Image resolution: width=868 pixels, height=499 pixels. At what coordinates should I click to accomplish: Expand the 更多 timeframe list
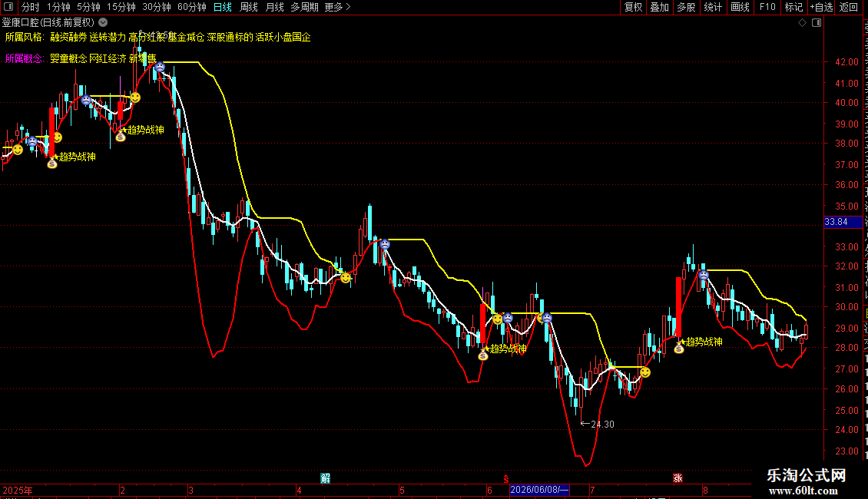click(x=337, y=7)
